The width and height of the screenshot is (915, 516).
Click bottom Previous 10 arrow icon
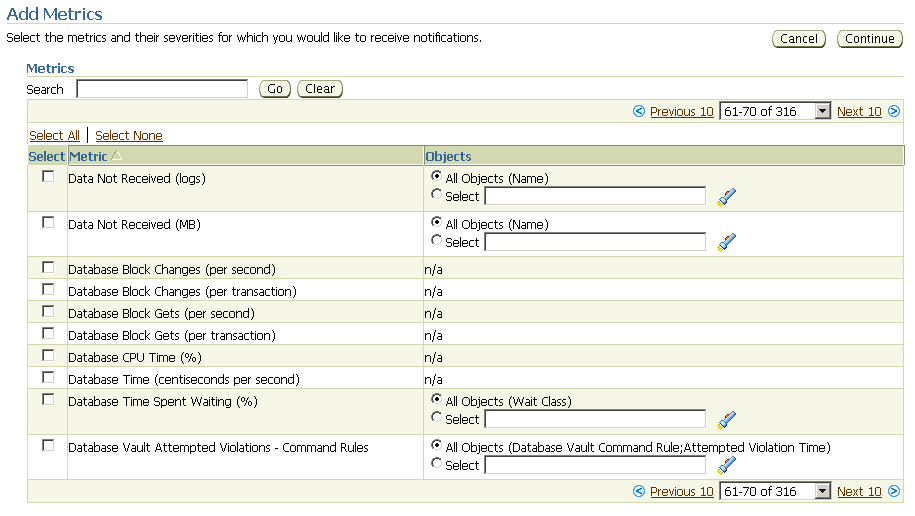tap(639, 492)
